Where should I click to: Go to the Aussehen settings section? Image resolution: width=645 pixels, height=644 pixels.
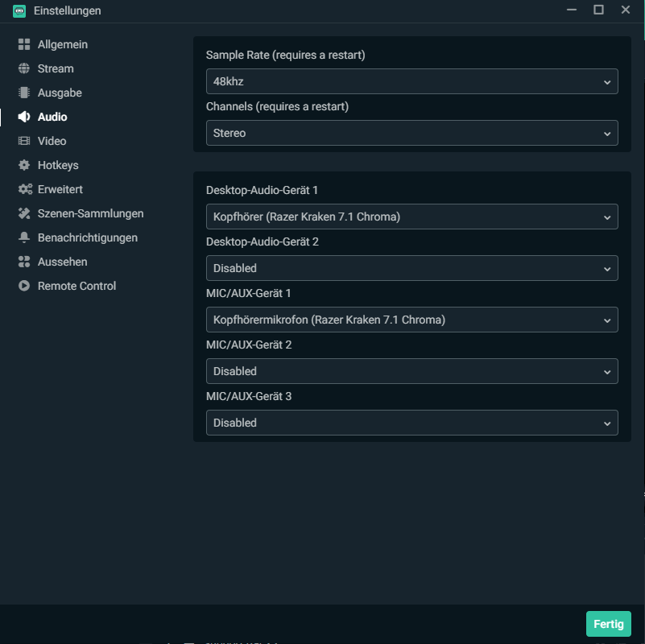(x=62, y=262)
